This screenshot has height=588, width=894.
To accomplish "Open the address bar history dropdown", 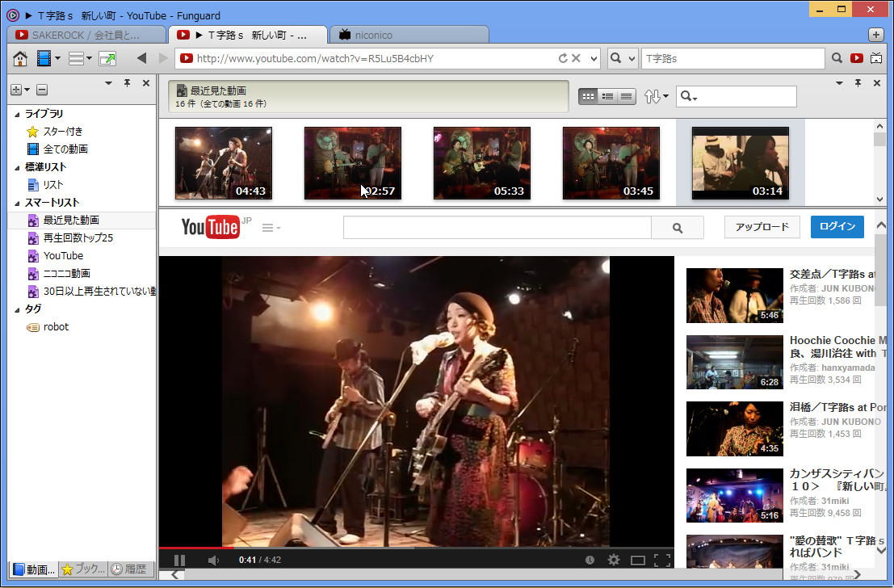I will [x=594, y=59].
